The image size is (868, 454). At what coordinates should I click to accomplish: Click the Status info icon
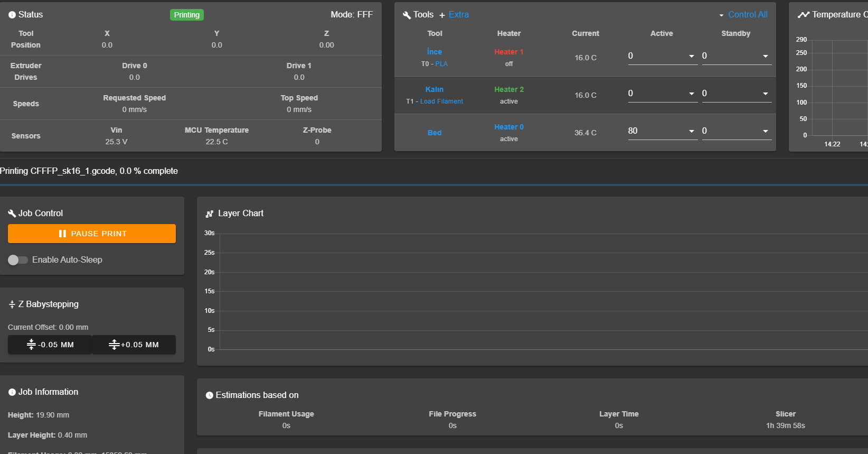pyautogui.click(x=12, y=15)
